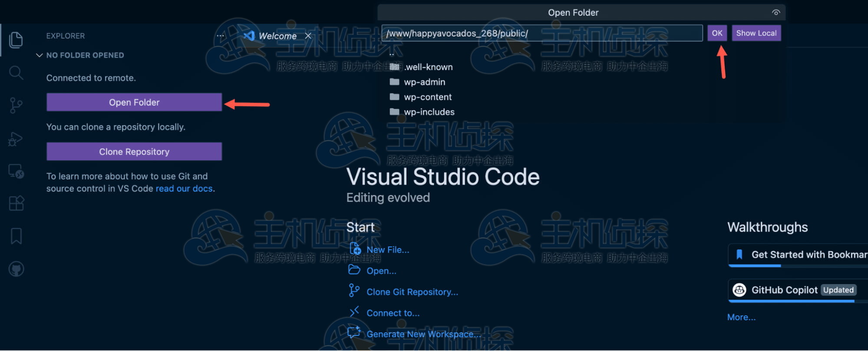
Task: Select the wp-content folder in list
Action: point(427,97)
